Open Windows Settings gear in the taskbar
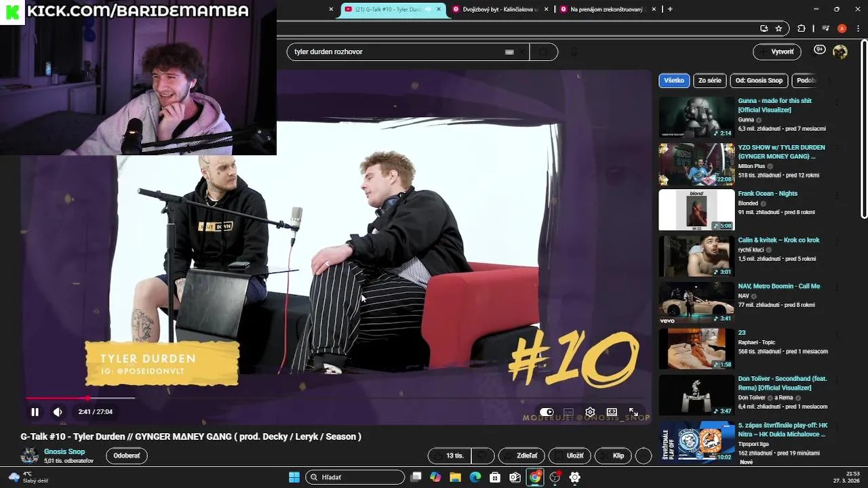 (x=575, y=477)
